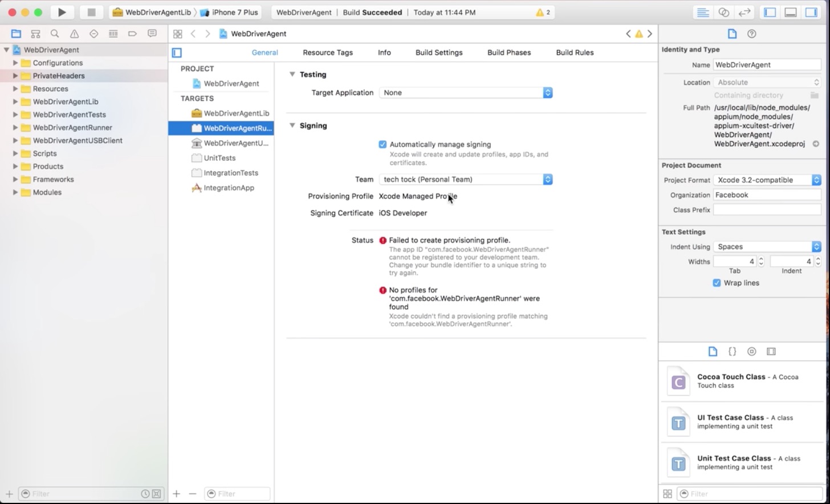The height and width of the screenshot is (504, 830).
Task: Switch to the Assistant editor
Action: coord(723,12)
